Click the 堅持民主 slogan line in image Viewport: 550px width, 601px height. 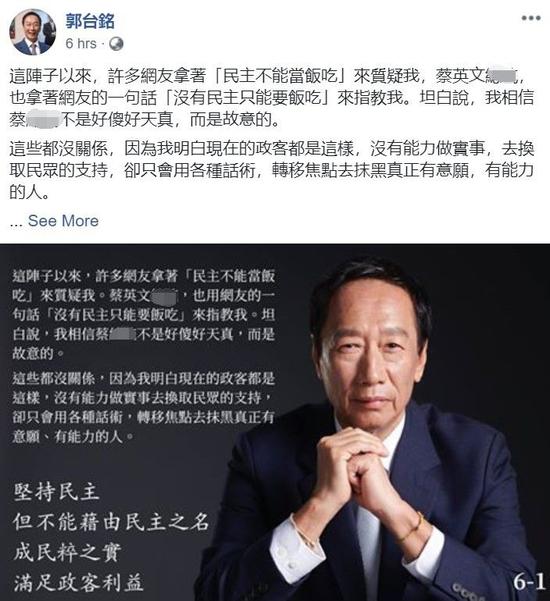tap(57, 492)
